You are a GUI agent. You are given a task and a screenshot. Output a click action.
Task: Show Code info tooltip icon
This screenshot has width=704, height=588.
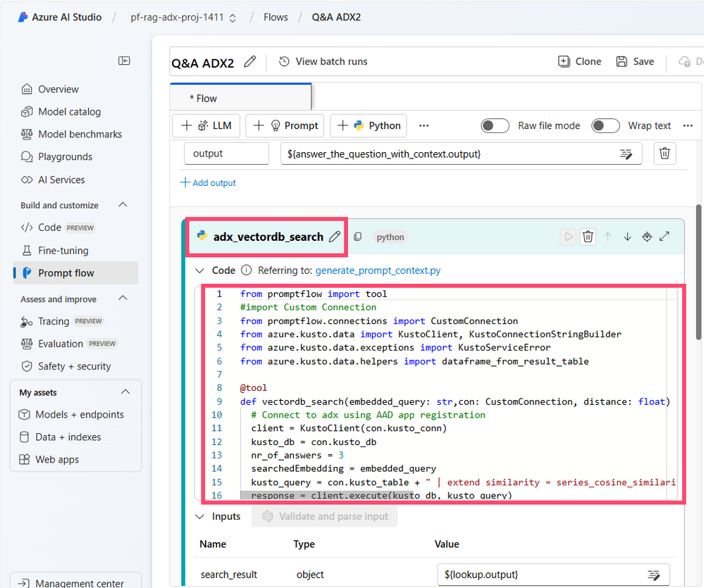coord(246,270)
